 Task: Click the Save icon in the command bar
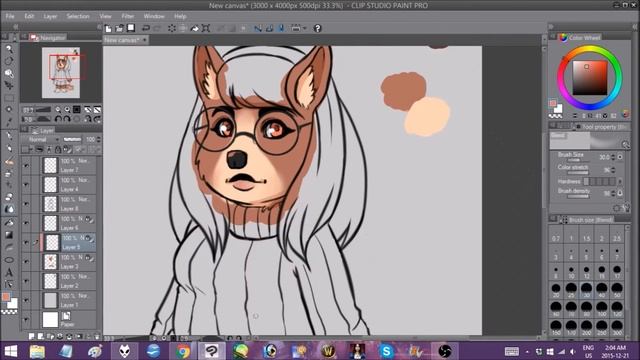[x=131, y=28]
